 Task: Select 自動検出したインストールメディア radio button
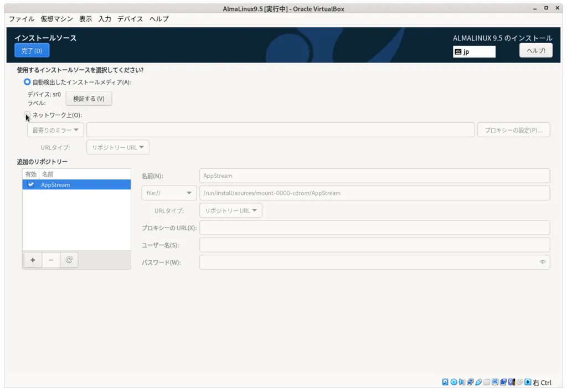[27, 82]
